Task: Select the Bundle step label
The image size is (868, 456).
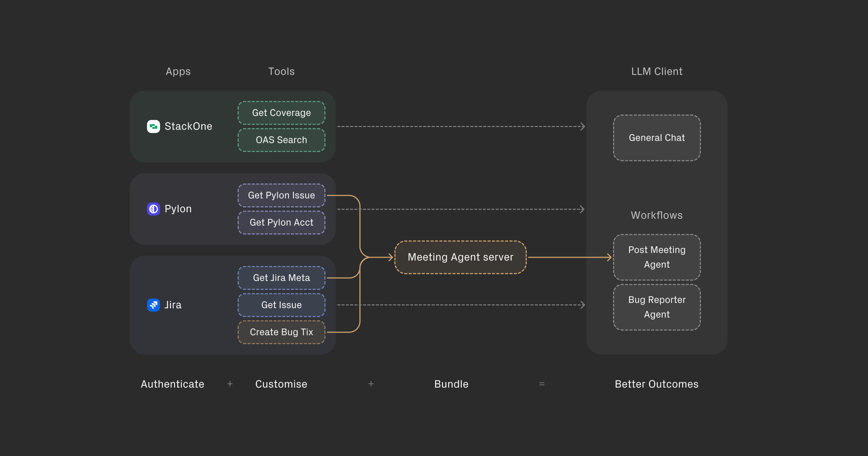Action: 451,384
